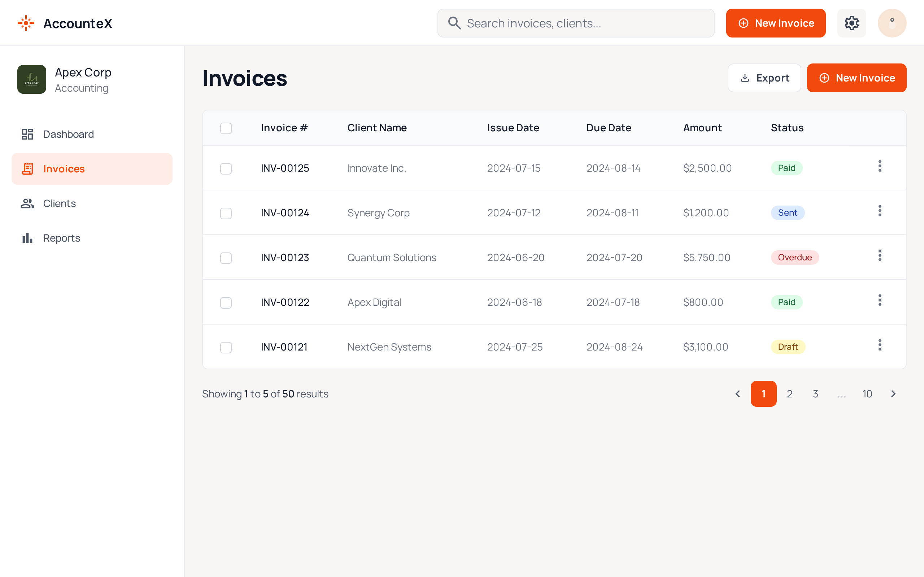Open the settings gear

click(x=851, y=23)
